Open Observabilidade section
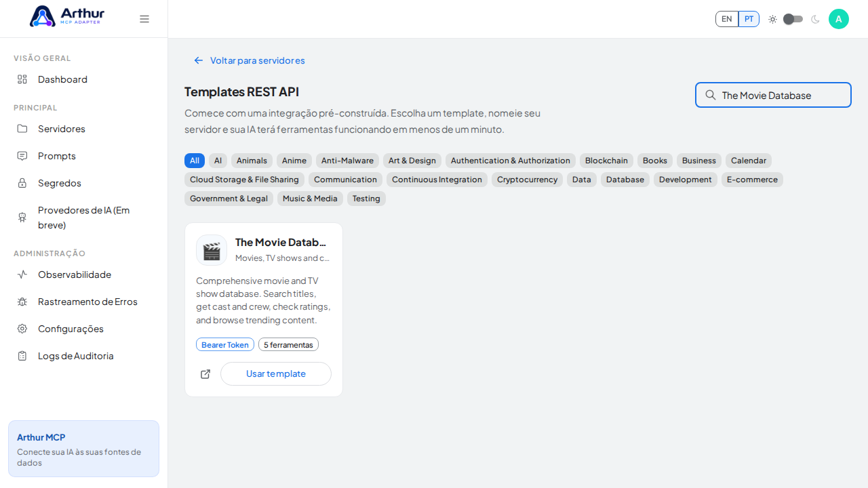The width and height of the screenshot is (868, 488). (x=83, y=274)
